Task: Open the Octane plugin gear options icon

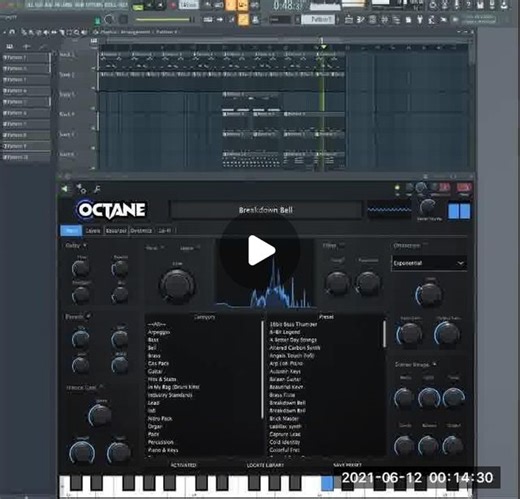Action: [x=81, y=189]
